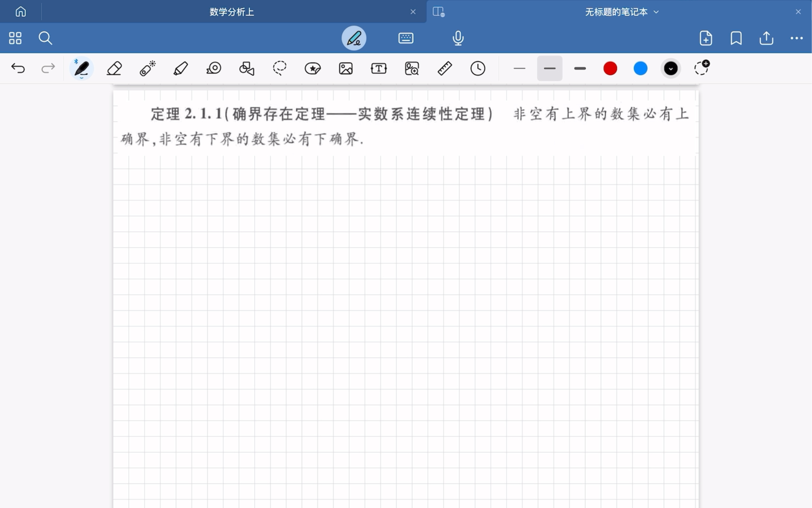Select the tape tool
Screen dimensions: 812x508
point(214,68)
